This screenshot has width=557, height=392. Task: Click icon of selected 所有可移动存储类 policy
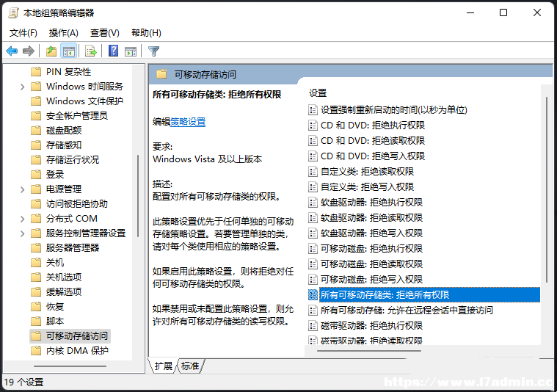tap(313, 294)
